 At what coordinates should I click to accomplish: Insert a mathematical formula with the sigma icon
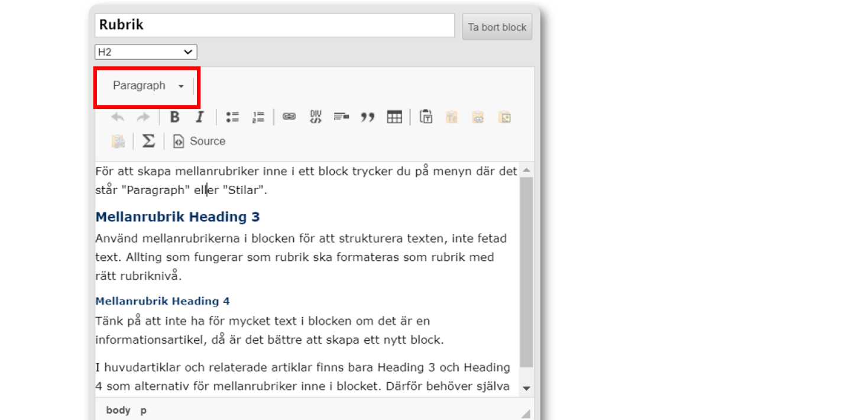(x=148, y=141)
